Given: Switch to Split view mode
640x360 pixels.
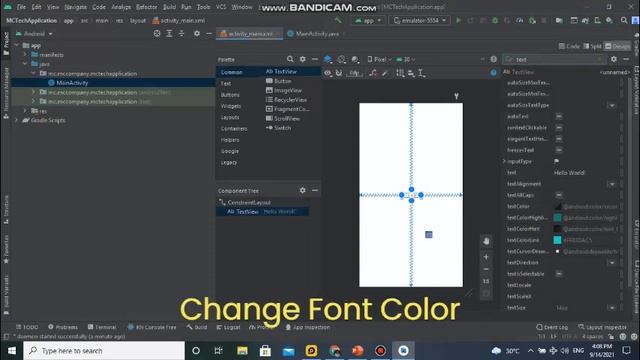Looking at the screenshot, I should [592, 46].
